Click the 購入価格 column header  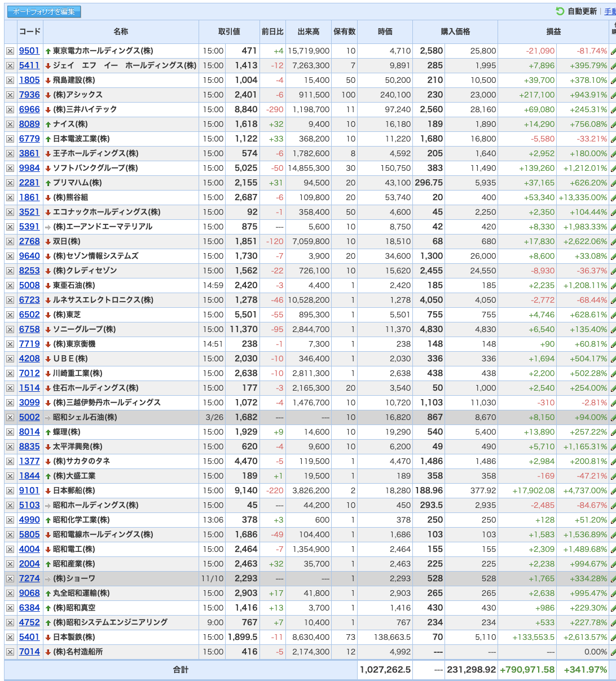[455, 32]
